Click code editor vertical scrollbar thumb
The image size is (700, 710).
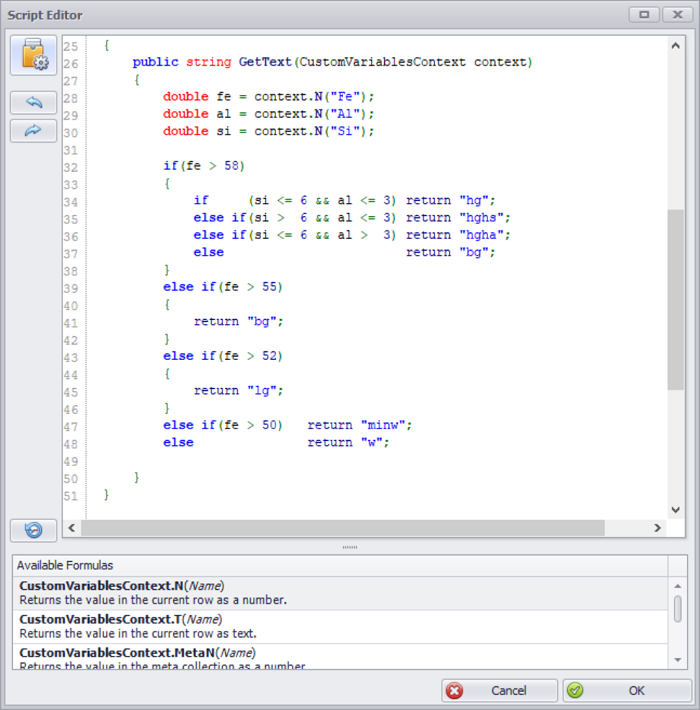click(676, 299)
